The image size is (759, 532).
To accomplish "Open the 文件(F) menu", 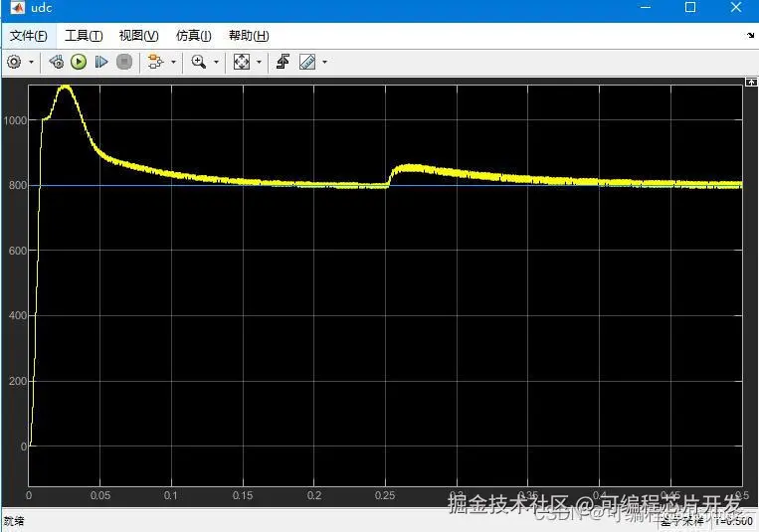I will (29, 36).
